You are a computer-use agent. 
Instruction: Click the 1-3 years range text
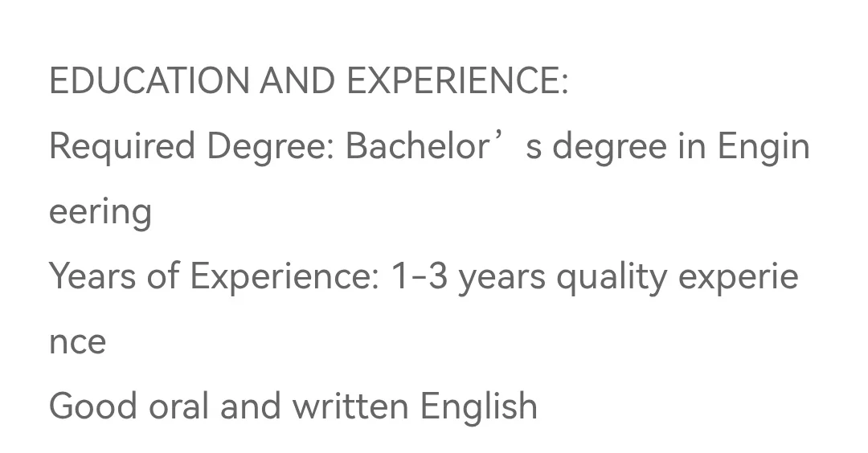469,276
